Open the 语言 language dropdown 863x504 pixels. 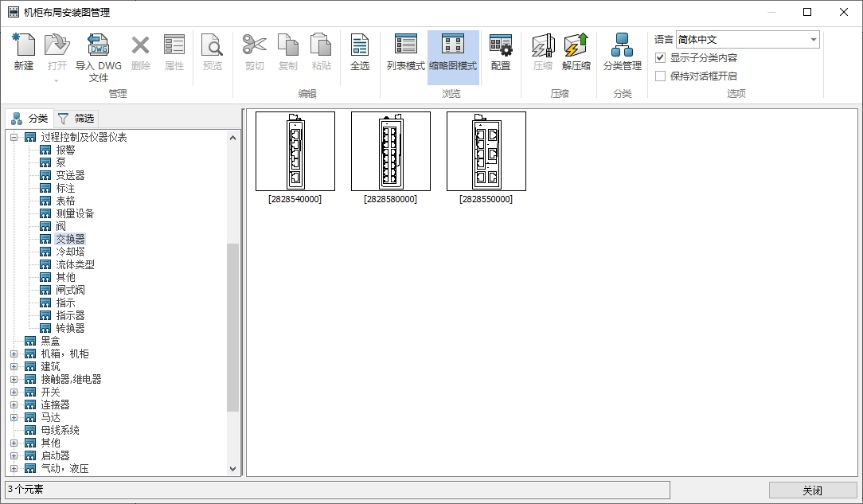813,40
